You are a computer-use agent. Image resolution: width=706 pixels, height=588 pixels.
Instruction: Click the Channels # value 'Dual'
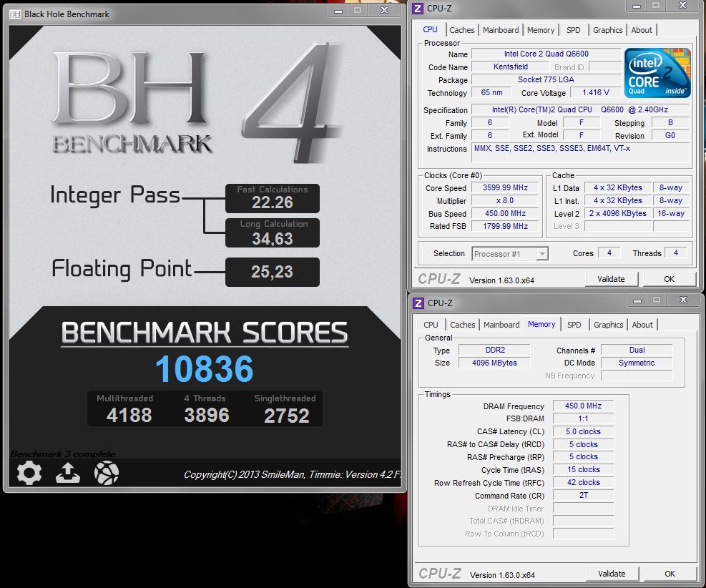[637, 350]
